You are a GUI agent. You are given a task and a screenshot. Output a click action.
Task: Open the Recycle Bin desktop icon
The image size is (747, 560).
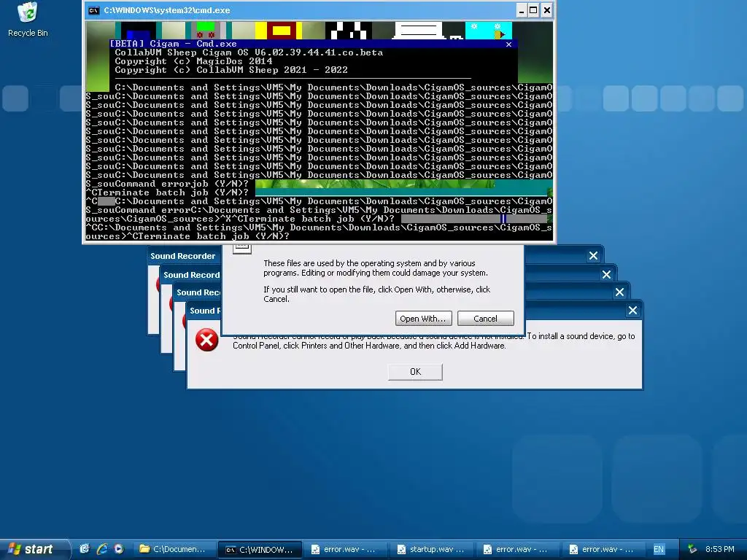[28, 19]
